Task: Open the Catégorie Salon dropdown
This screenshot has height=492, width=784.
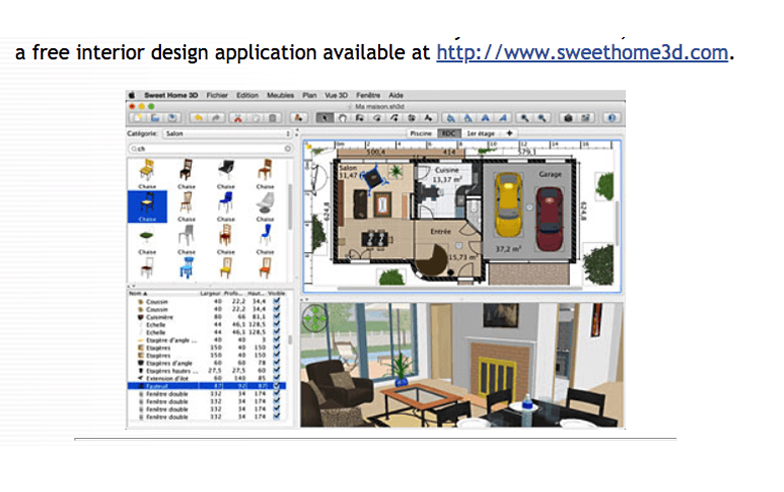Action: [227, 134]
